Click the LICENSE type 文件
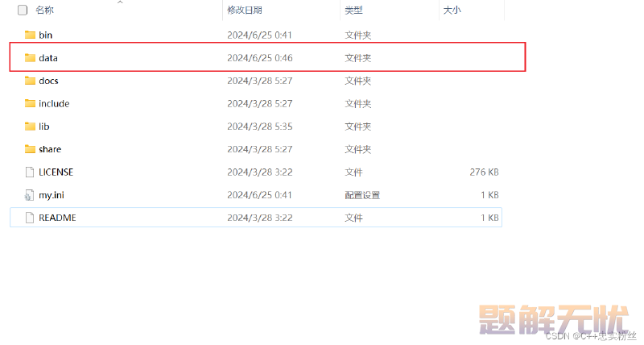Viewport: 644px width, 345px height. coord(353,172)
